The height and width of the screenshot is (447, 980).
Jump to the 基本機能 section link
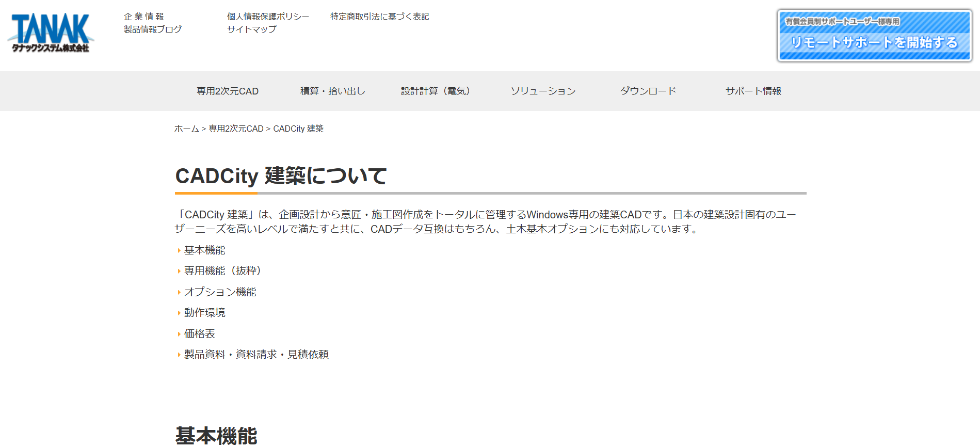click(x=204, y=250)
